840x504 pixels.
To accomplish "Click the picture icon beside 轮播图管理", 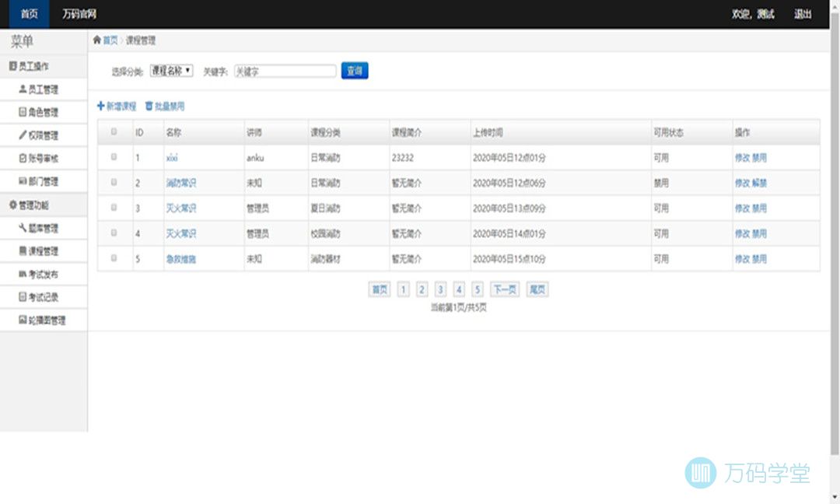I will click(23, 320).
